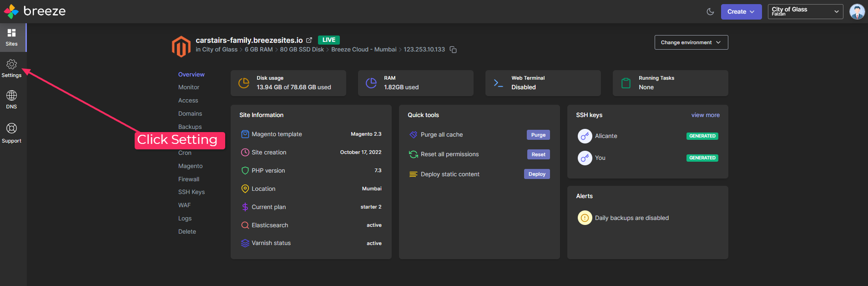The height and width of the screenshot is (286, 868).
Task: Click view more for SSH keys
Action: point(706,115)
